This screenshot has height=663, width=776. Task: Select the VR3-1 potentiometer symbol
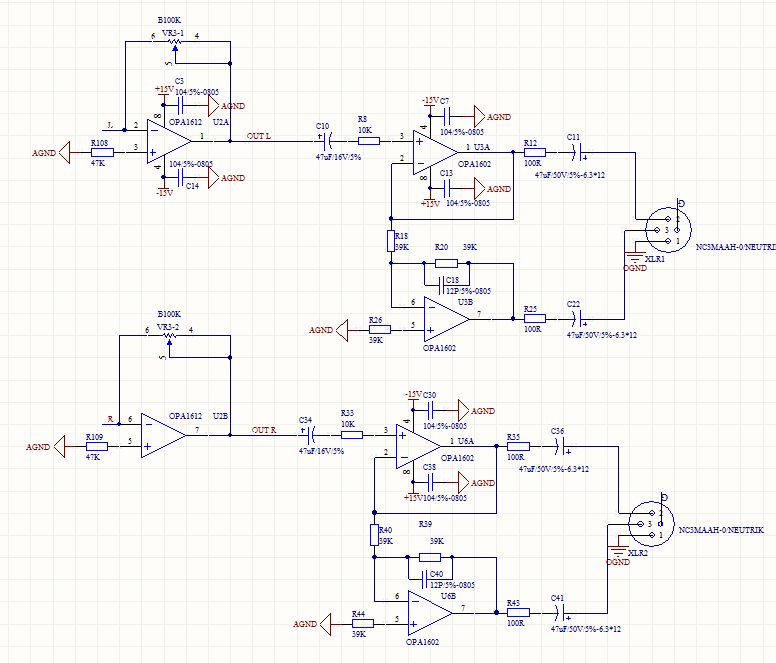(x=175, y=44)
